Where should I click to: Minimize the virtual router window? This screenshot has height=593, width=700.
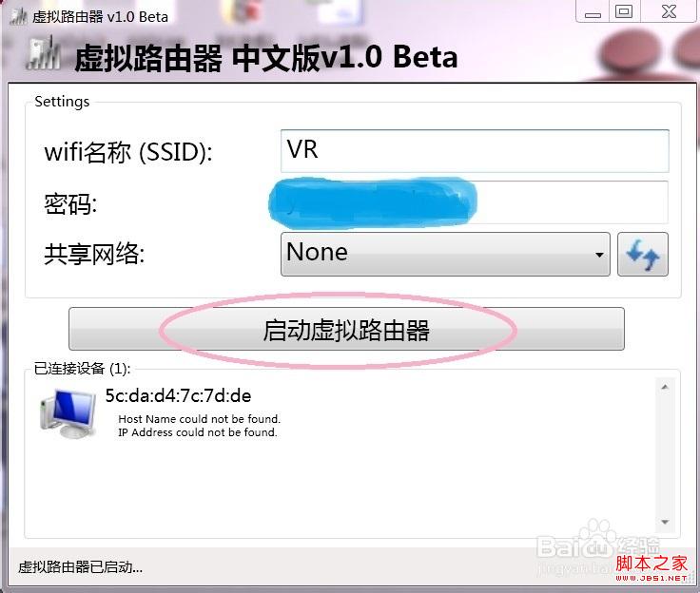click(x=593, y=11)
